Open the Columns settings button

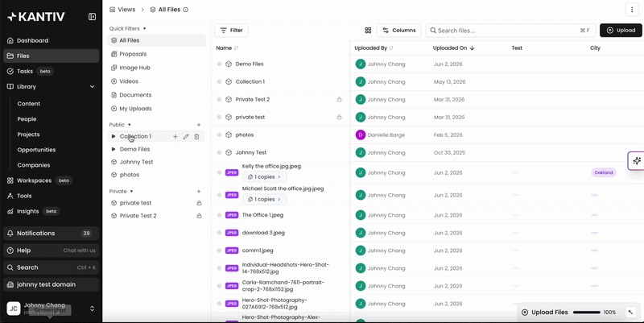(398, 31)
